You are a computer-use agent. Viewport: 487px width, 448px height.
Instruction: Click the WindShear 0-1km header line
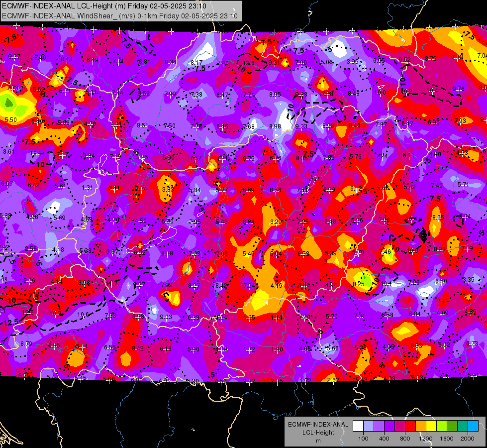(x=119, y=16)
